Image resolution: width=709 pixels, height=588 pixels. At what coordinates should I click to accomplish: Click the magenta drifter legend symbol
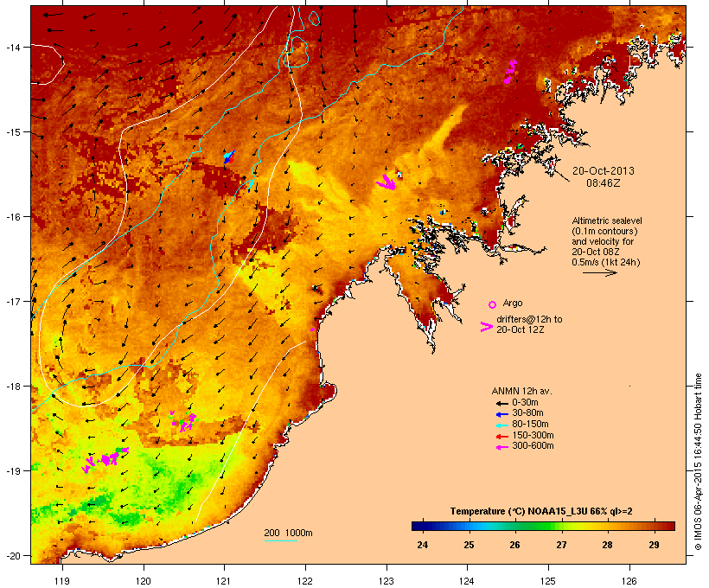click(487, 327)
